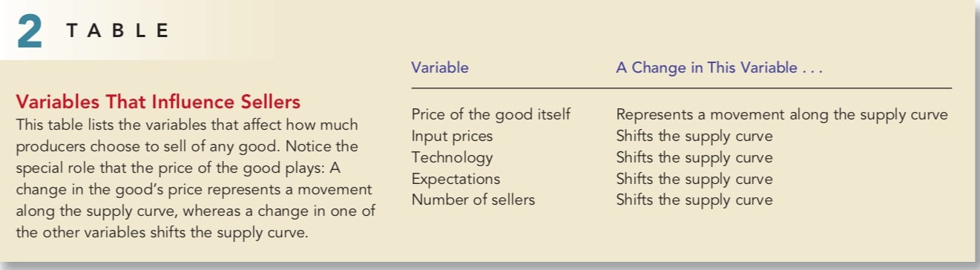
Task: Select the 'Input prices' variable cell
Action: (x=452, y=136)
